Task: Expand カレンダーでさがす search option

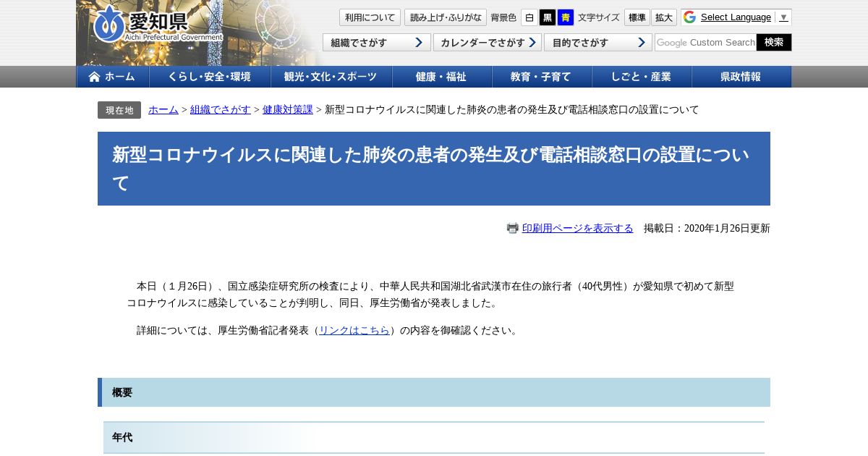Action: click(x=488, y=43)
